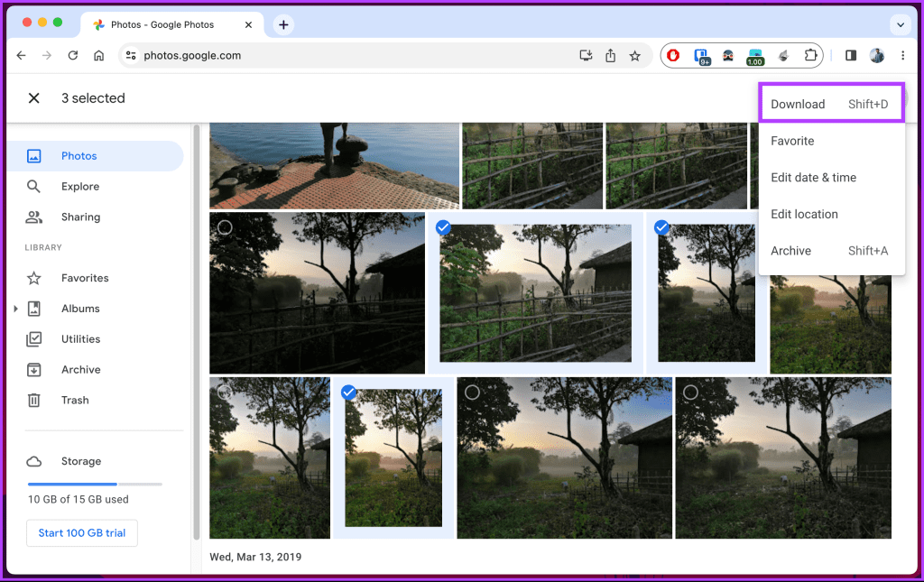Clear the 3 selected photos with the X
Image resolution: width=924 pixels, height=582 pixels.
coord(33,97)
